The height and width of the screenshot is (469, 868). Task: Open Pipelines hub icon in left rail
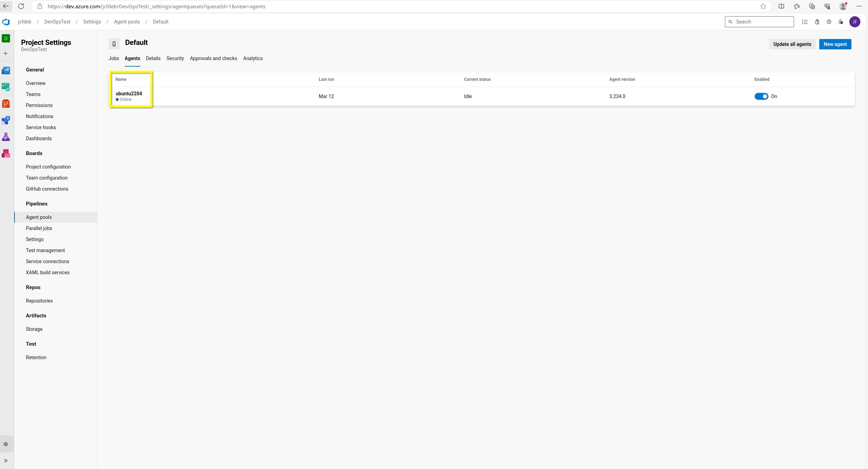[x=6, y=120]
